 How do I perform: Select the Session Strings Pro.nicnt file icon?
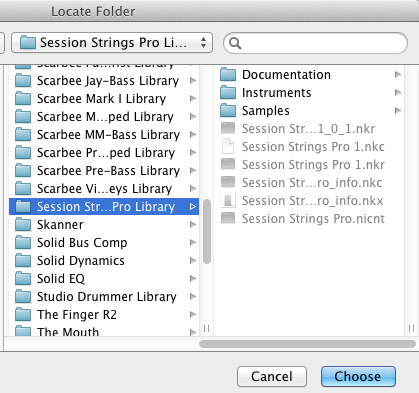[228, 218]
